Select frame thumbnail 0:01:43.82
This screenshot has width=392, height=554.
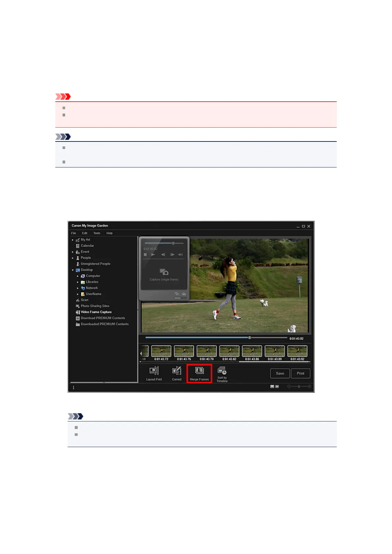click(x=229, y=351)
